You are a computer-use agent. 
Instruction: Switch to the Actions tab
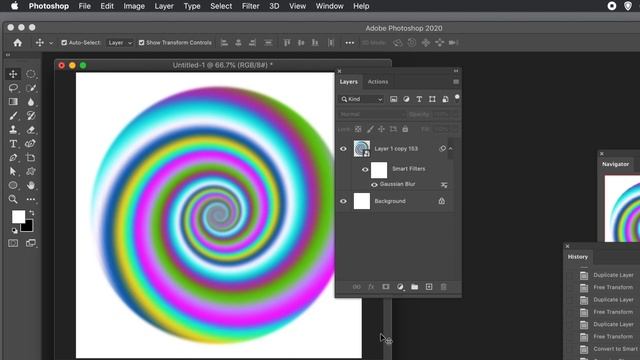point(378,82)
